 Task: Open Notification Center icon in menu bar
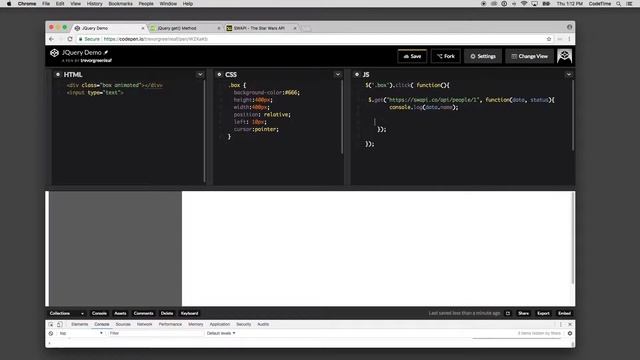(629, 4)
